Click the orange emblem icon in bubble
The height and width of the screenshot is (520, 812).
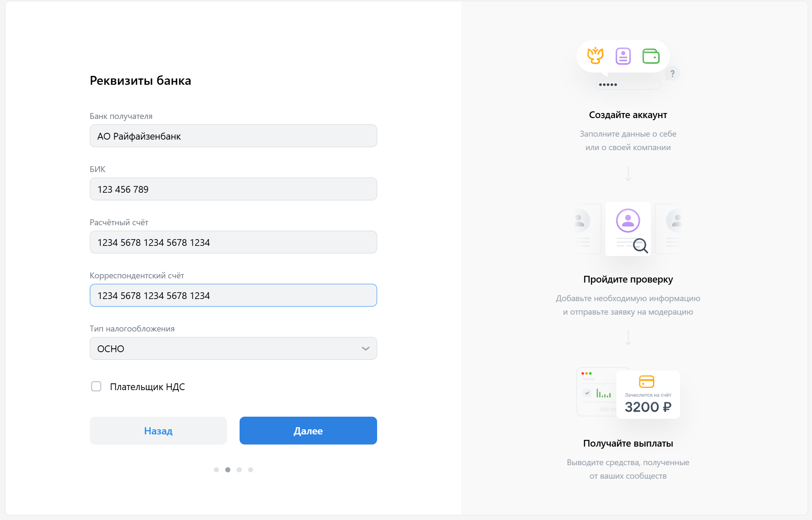595,56
